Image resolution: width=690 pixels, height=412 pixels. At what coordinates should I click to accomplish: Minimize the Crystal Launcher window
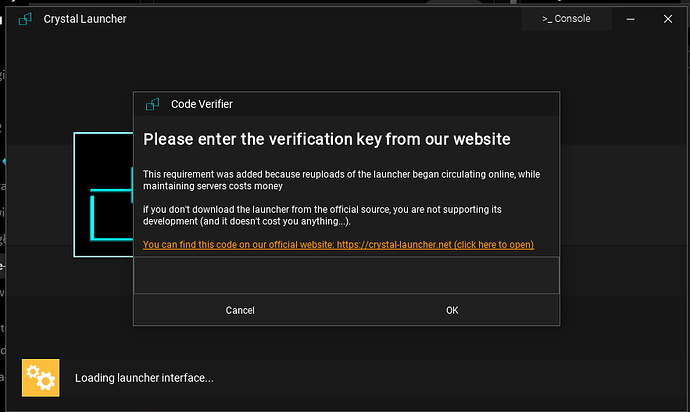click(634, 18)
